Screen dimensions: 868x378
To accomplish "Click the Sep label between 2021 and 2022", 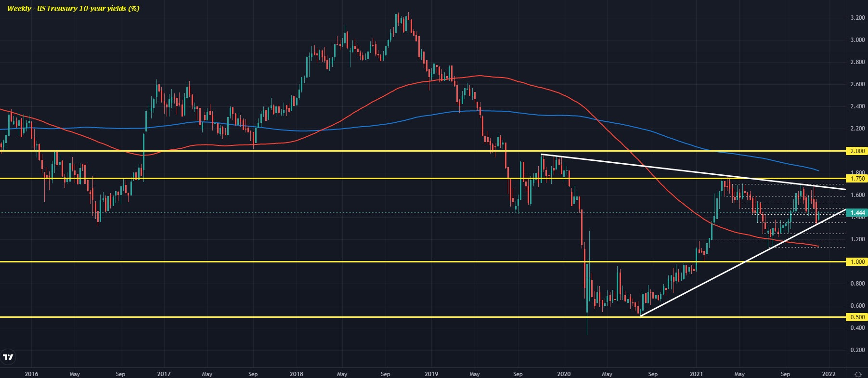I will (x=785, y=374).
